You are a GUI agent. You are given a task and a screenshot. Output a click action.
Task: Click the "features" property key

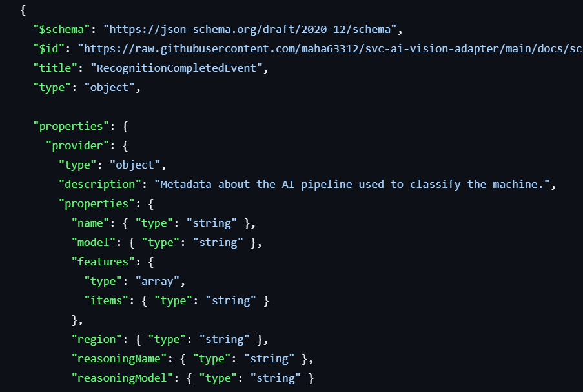99,262
